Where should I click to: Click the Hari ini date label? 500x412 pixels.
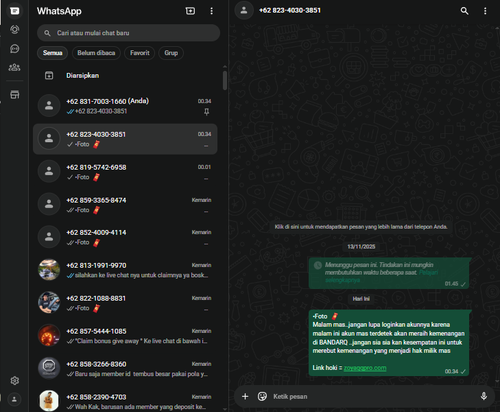(x=361, y=299)
